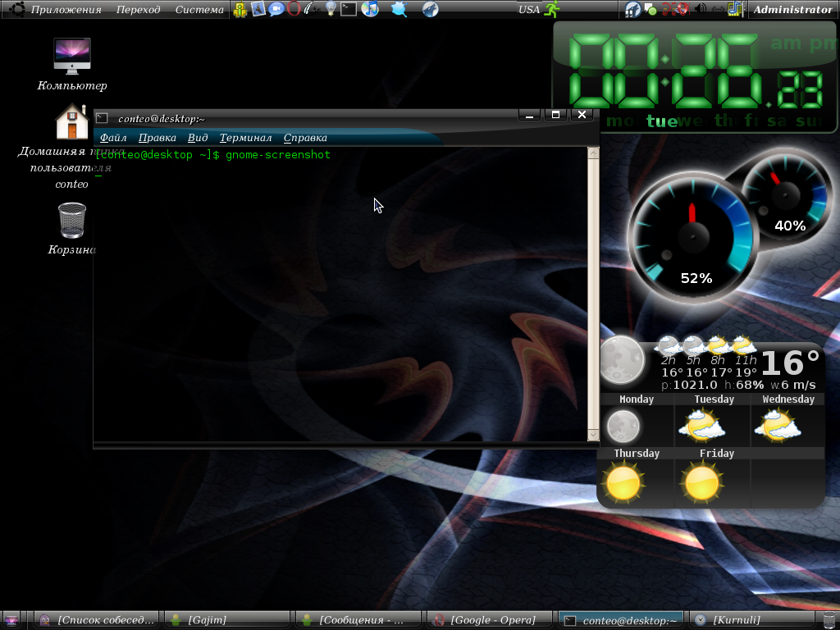The image size is (840, 630).
Task: Open the Система menu
Action: [199, 10]
